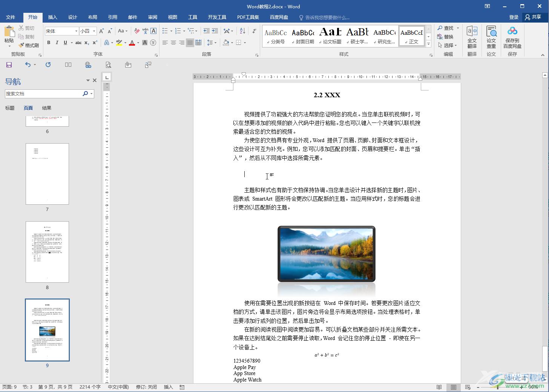This screenshot has height=392, width=549.
Task: Click the yellow text highlight color button
Action: 119,43
